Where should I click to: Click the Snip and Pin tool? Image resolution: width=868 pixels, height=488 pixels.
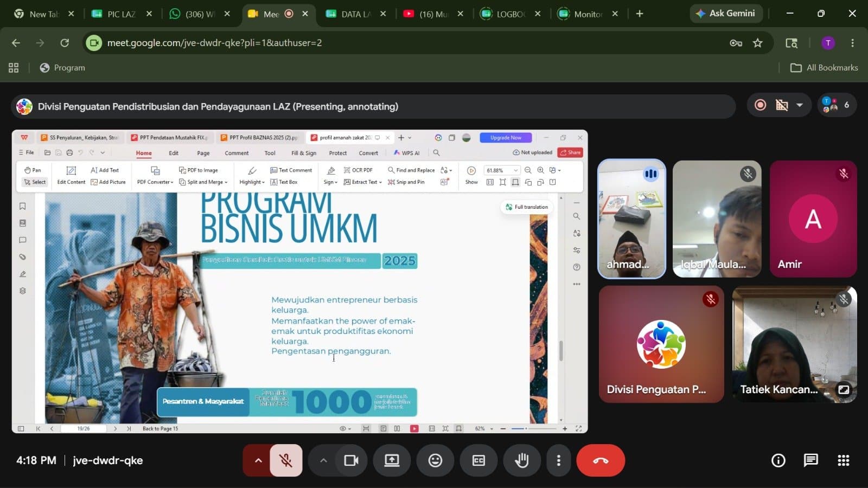[x=406, y=182]
